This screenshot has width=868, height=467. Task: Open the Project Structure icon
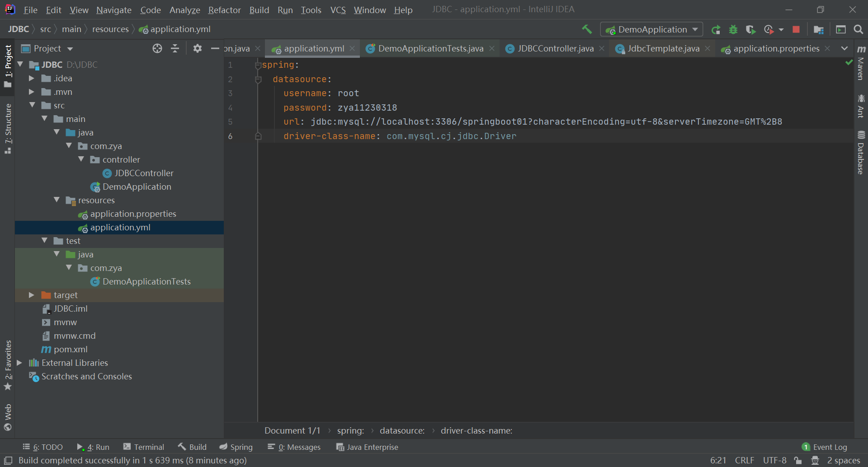point(818,30)
